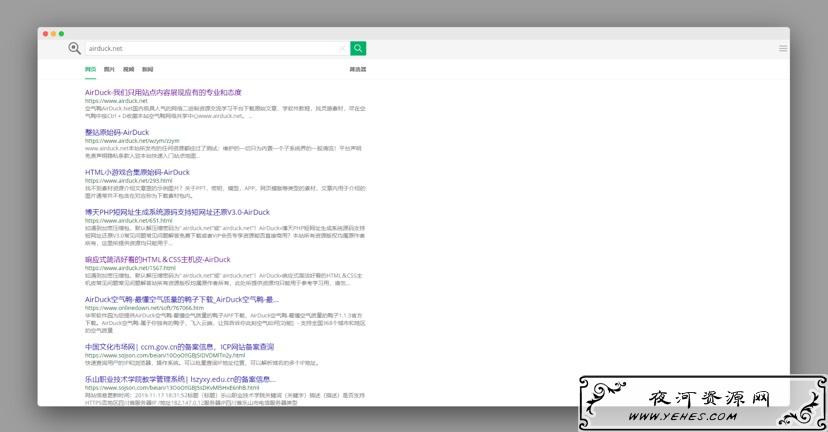Click the green search button
Viewport: 828px width, 432px height.
click(358, 48)
